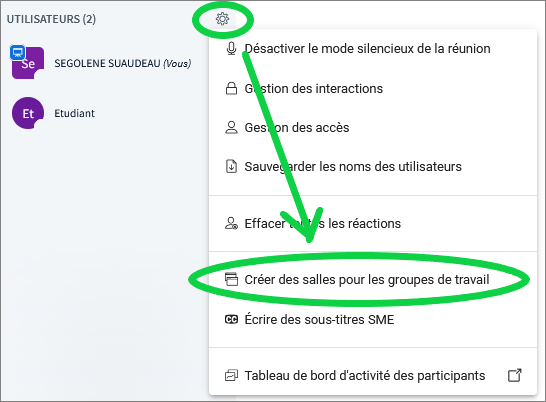Select Créer des salles pour les groupes de travail
Image resolution: width=546 pixels, height=402 pixels.
pyautogui.click(x=373, y=279)
